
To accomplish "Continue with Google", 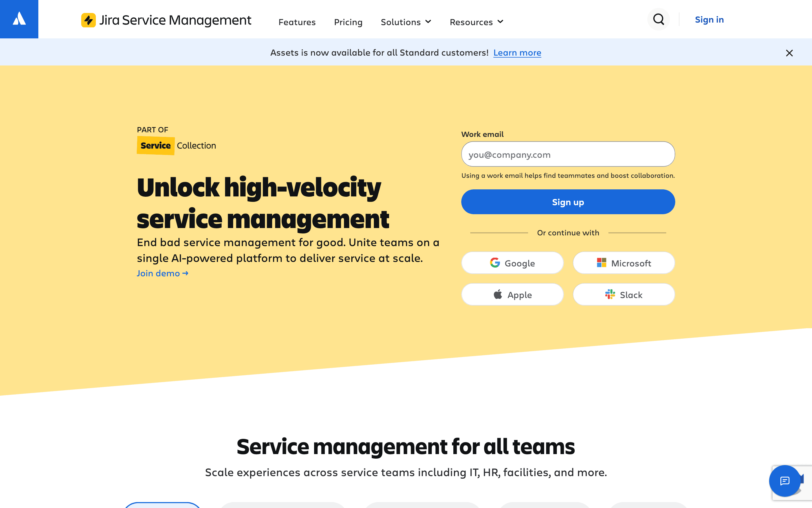I will click(x=512, y=263).
